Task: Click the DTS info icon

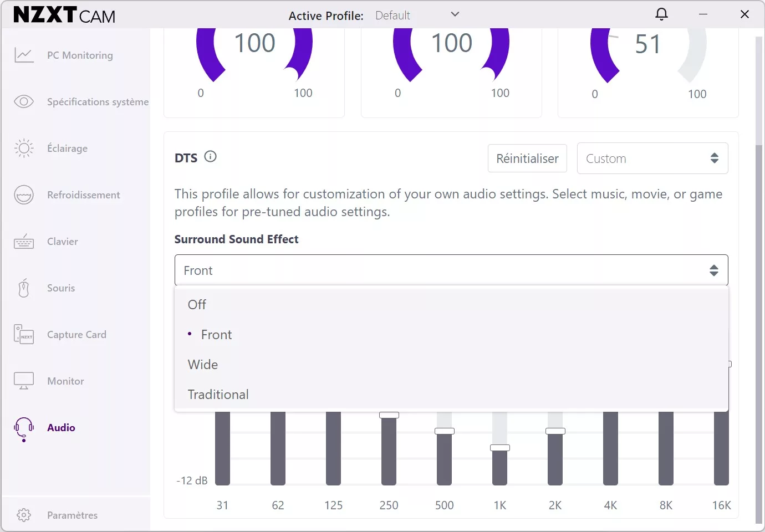Action: [x=211, y=157]
